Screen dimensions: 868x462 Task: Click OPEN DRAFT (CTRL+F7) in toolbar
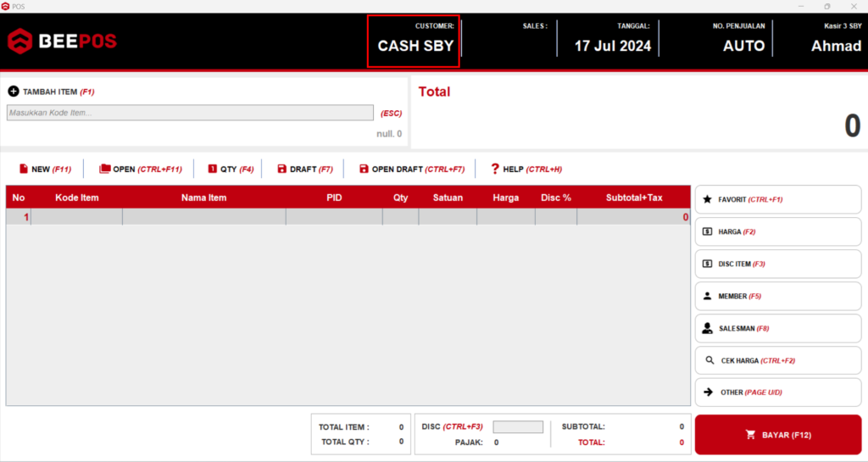click(411, 169)
